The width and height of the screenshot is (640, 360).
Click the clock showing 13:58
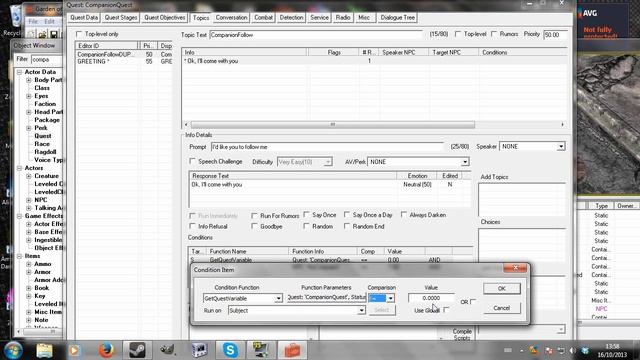point(612,346)
